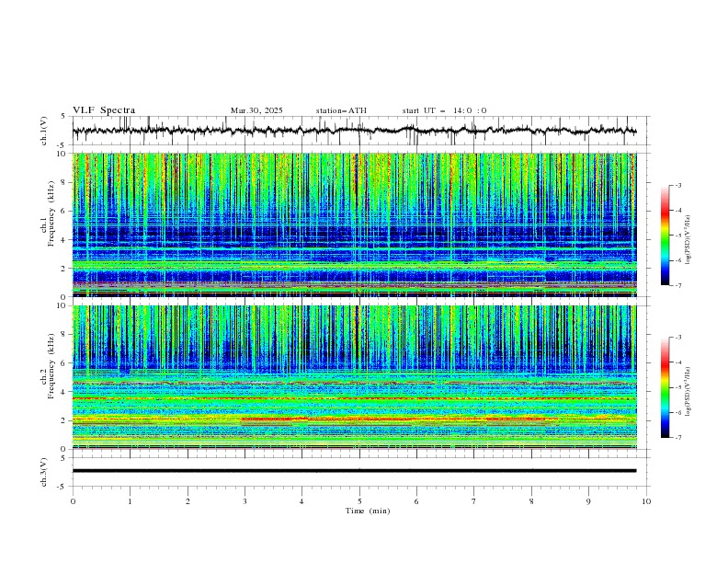Click the "ch.3(V)" y-axis label
Screen dimensions: 728x563
click(x=44, y=472)
